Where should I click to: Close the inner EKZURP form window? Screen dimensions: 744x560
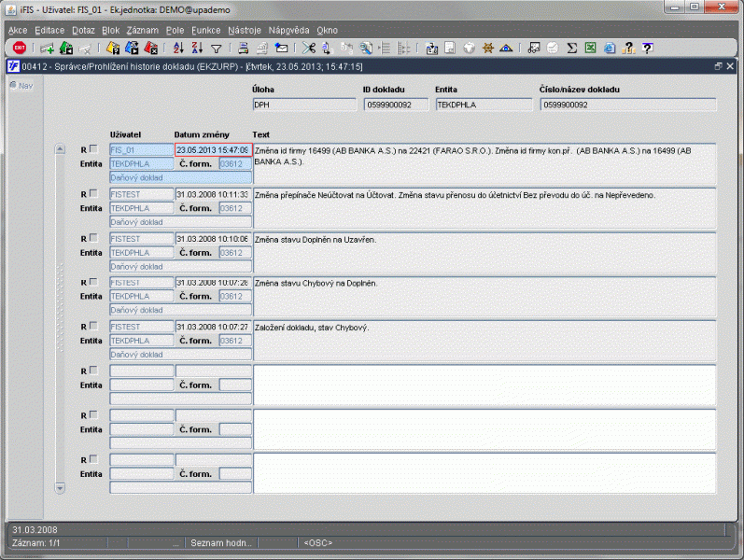click(730, 66)
